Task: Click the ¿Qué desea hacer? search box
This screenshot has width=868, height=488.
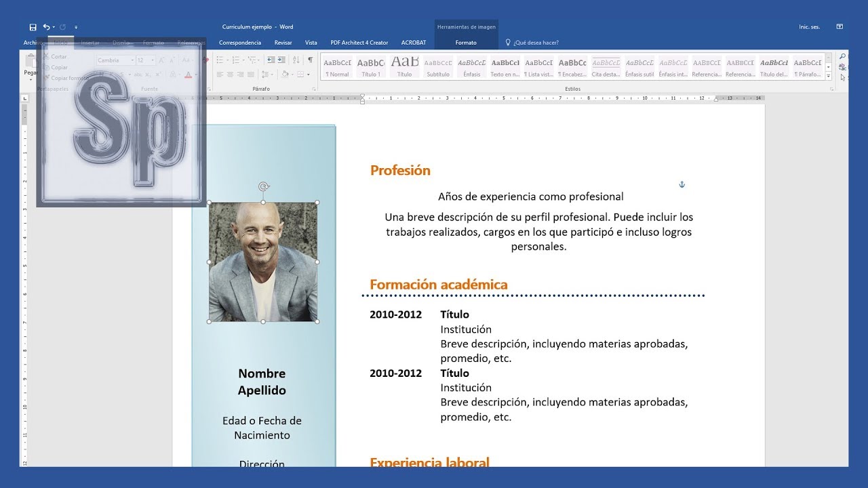Action: pyautogui.click(x=532, y=42)
